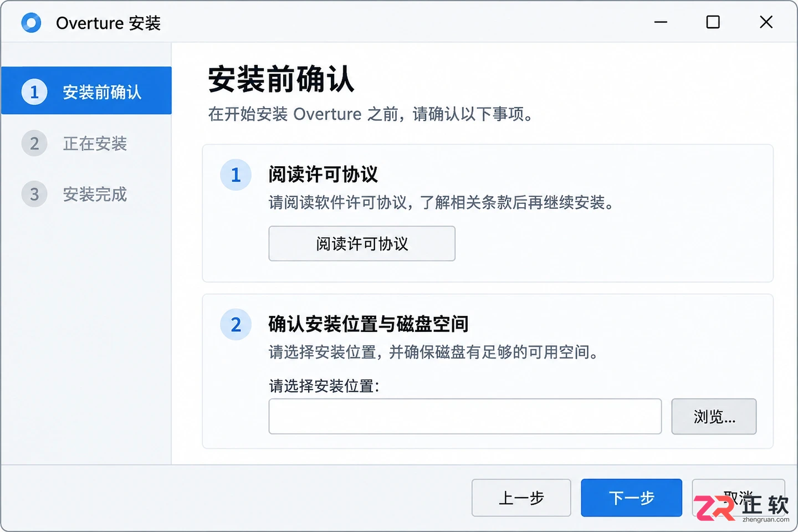Click the step 2 badge beside 确认安装位置与磁盘空间
This screenshot has width=798, height=532.
(x=236, y=324)
